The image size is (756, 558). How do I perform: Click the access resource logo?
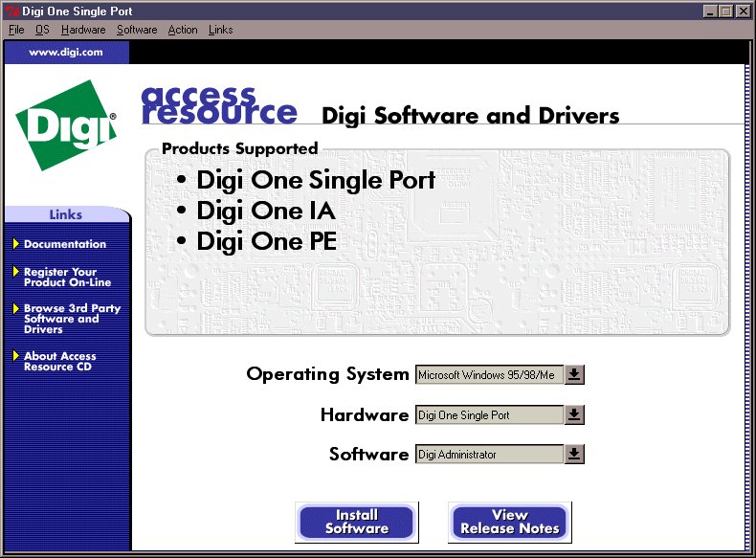coord(218,104)
